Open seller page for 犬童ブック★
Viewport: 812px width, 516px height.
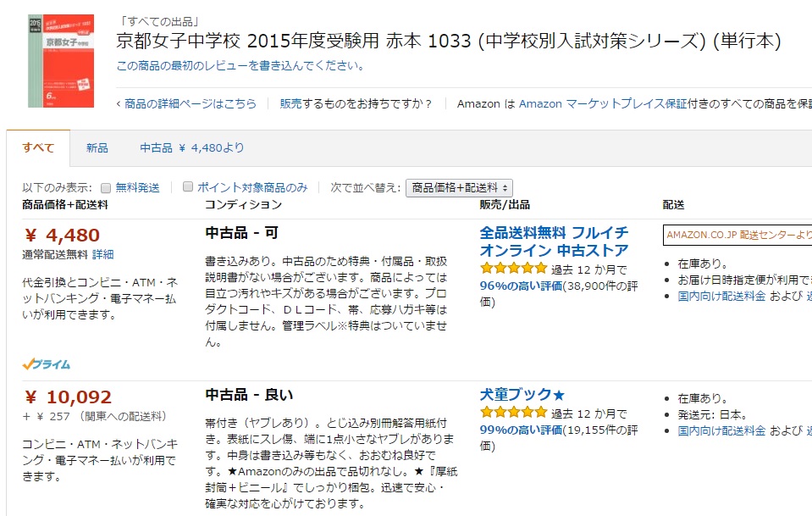522,395
